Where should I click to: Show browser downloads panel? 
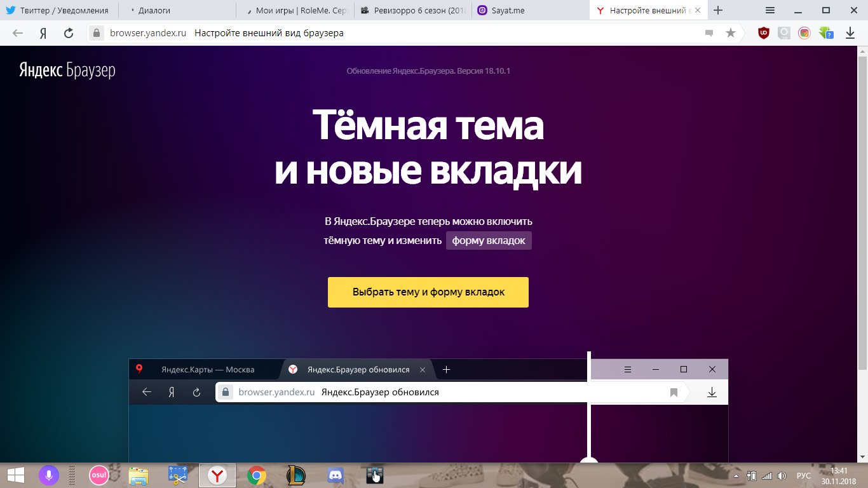pyautogui.click(x=850, y=33)
